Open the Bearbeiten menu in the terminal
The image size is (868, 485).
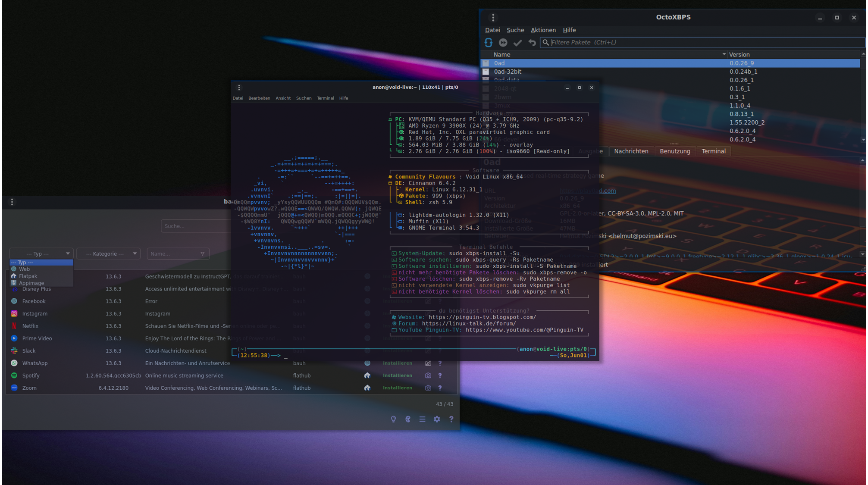pos(259,98)
